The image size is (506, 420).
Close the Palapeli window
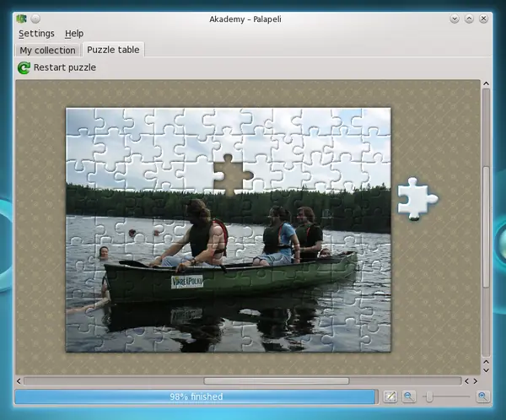click(483, 19)
